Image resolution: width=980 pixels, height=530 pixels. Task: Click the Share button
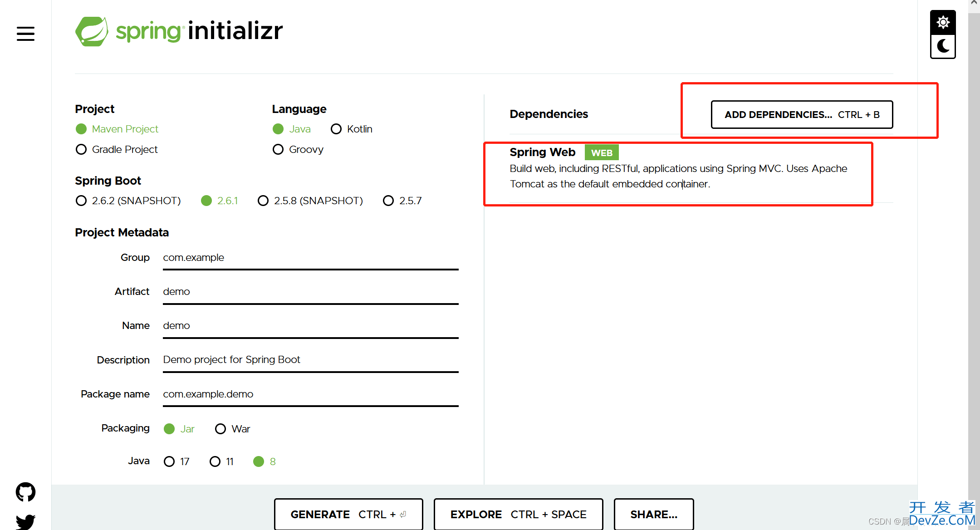(654, 514)
